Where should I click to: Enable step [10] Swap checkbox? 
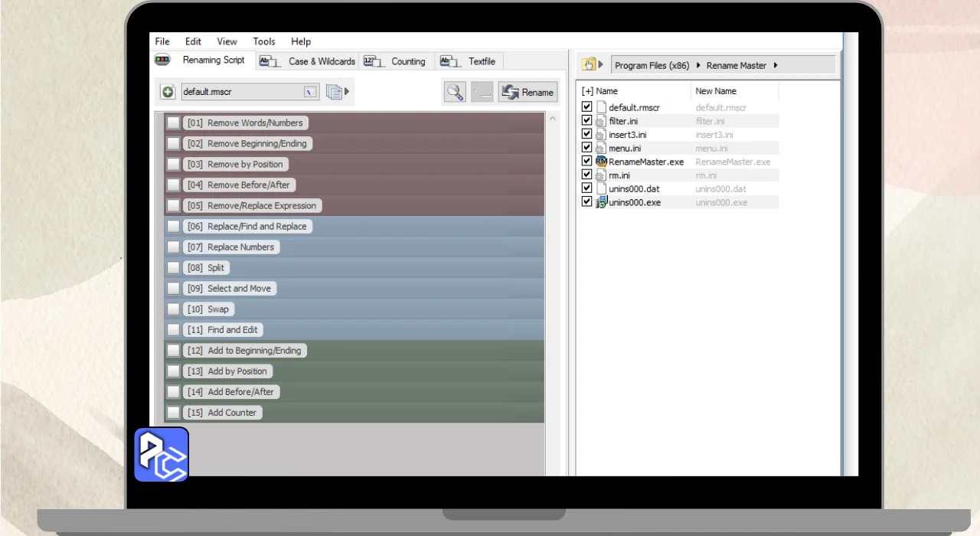[x=174, y=309]
